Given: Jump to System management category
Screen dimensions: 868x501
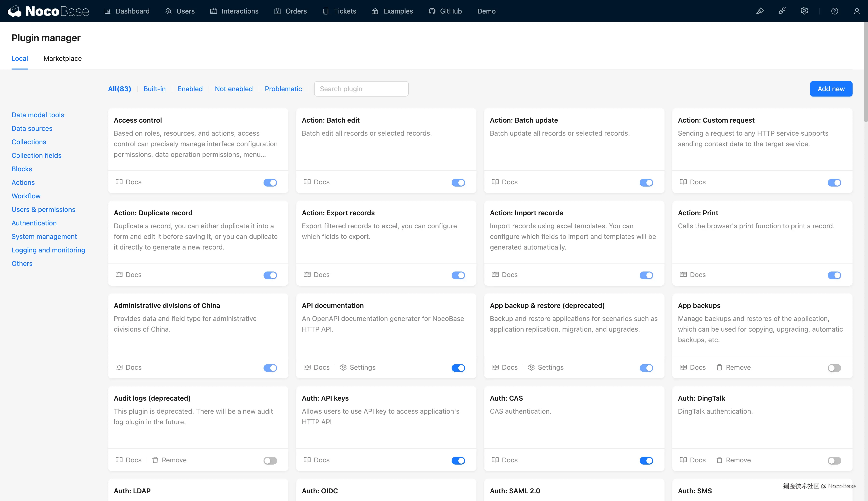Looking at the screenshot, I should (x=44, y=237).
